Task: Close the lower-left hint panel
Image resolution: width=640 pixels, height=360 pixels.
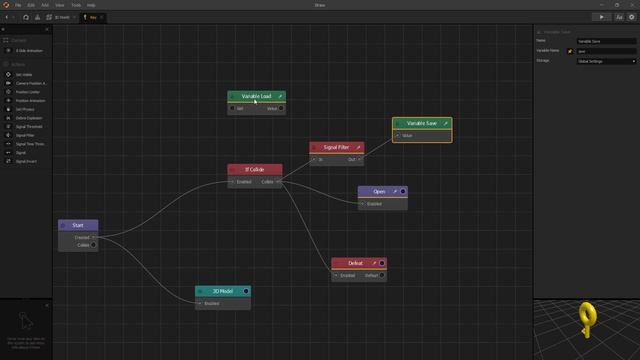Action: (47, 305)
